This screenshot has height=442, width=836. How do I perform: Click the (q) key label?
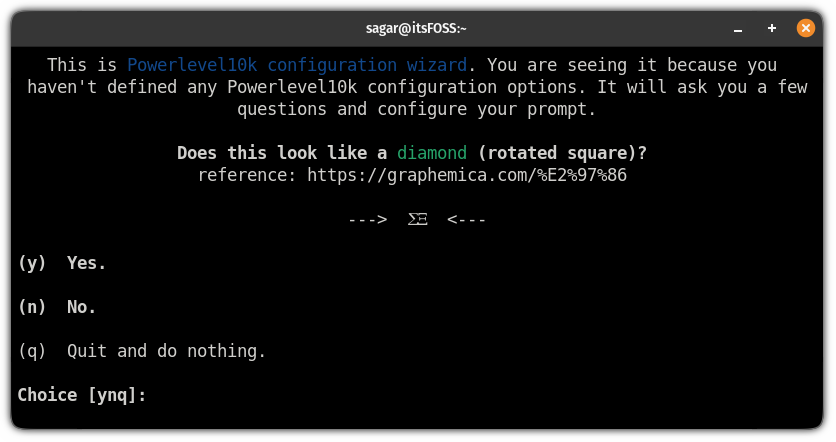32,351
